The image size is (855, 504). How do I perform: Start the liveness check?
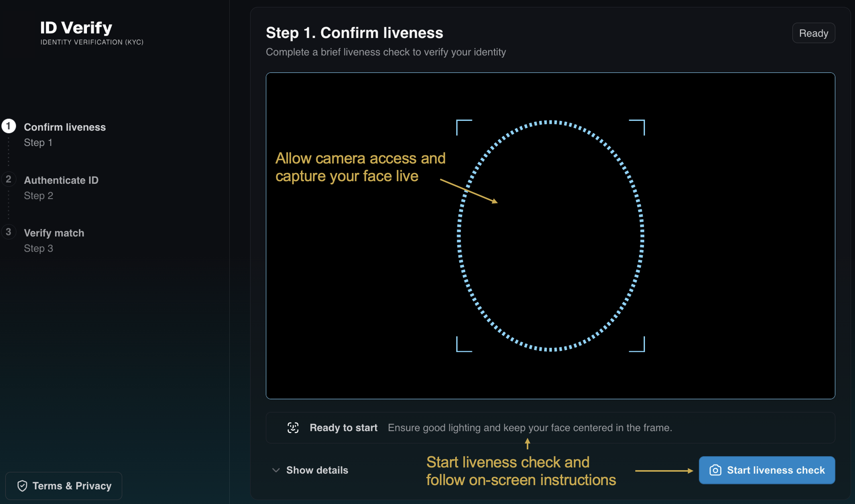pyautogui.click(x=767, y=470)
